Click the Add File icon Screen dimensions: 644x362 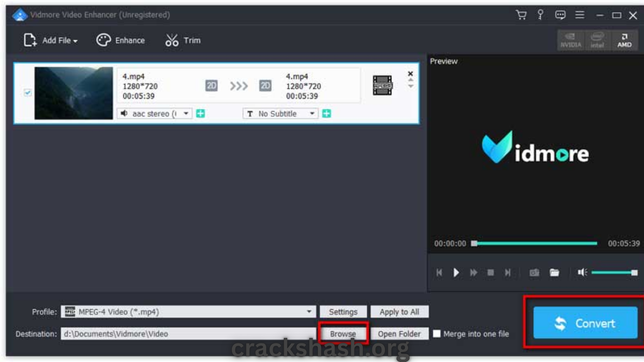click(x=30, y=40)
